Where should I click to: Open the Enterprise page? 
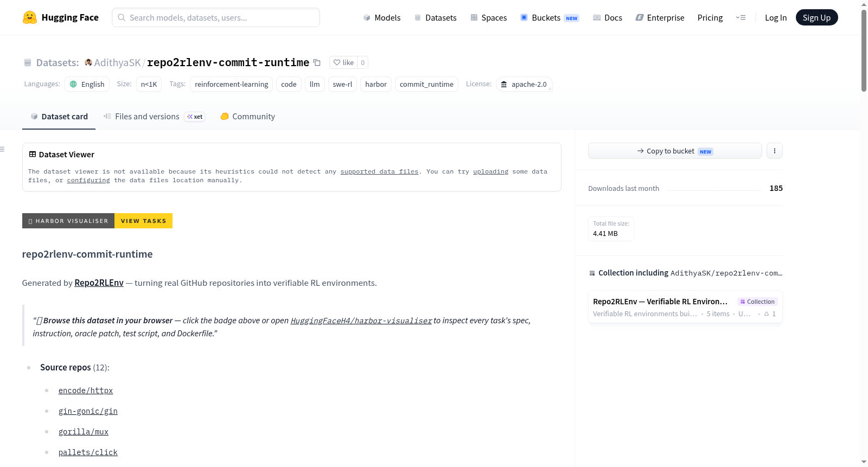[x=660, y=17]
